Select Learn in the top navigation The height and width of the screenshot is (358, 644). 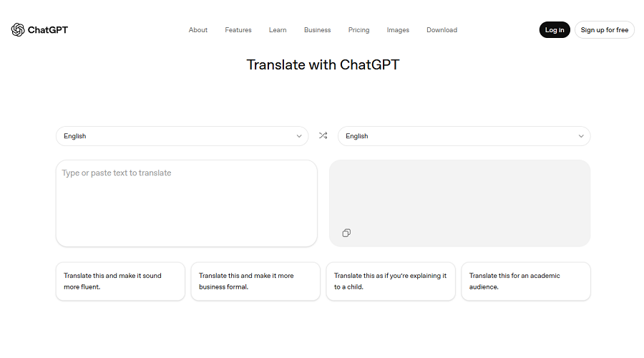tap(278, 30)
